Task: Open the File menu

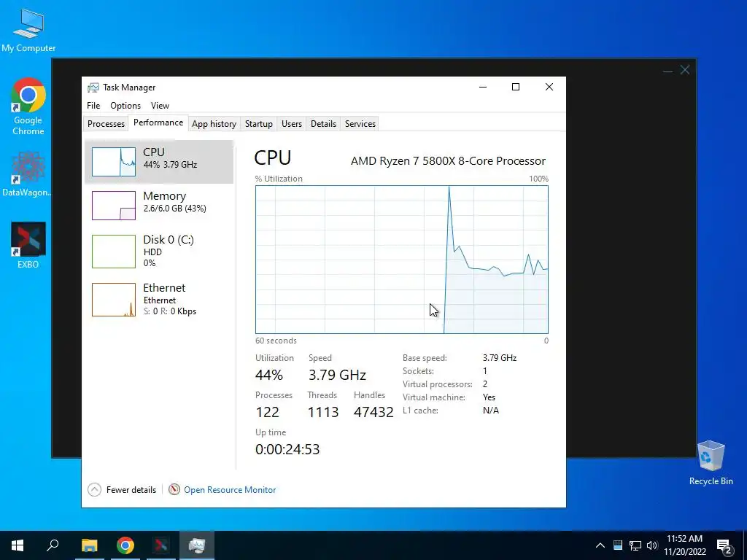Action: pos(93,106)
